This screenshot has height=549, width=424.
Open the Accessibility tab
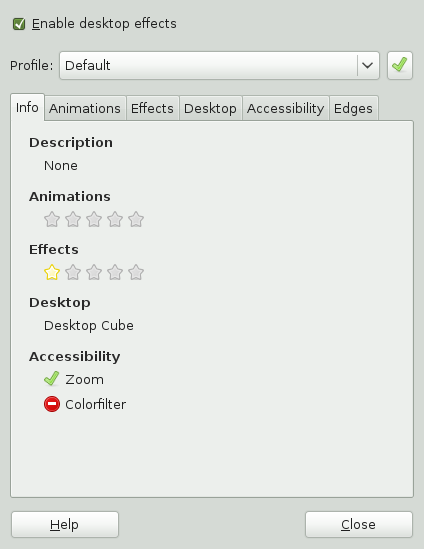click(286, 108)
